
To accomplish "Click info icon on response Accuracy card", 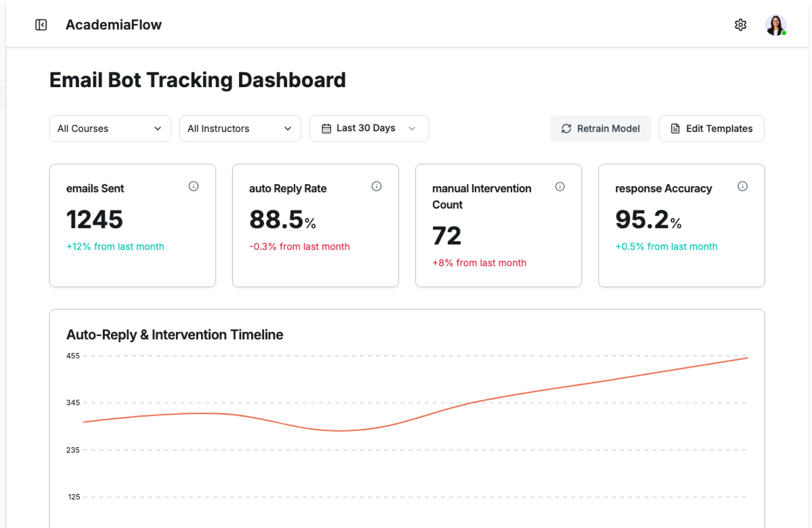I will [x=742, y=187].
